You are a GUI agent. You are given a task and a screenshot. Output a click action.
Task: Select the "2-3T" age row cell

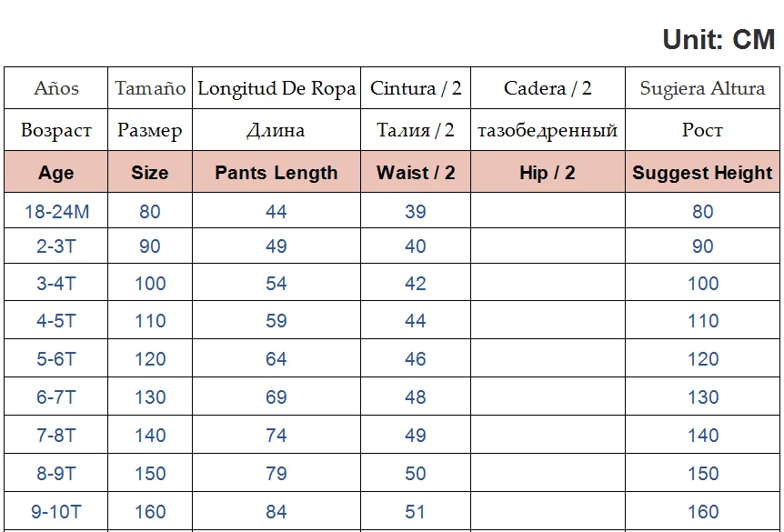[x=56, y=246]
